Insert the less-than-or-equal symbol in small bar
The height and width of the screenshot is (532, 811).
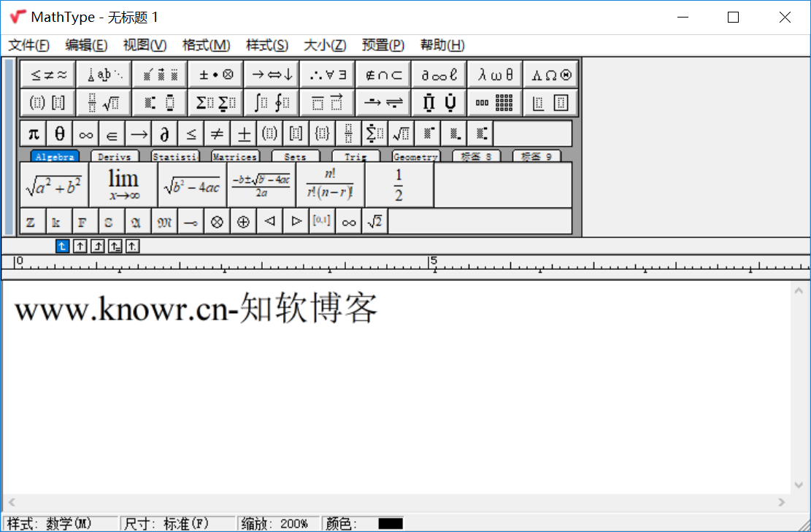point(191,134)
